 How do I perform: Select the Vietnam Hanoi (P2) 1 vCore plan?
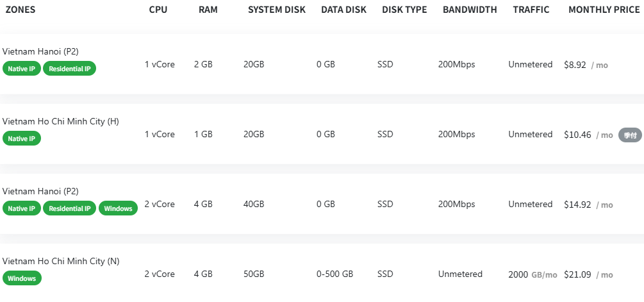[40, 51]
